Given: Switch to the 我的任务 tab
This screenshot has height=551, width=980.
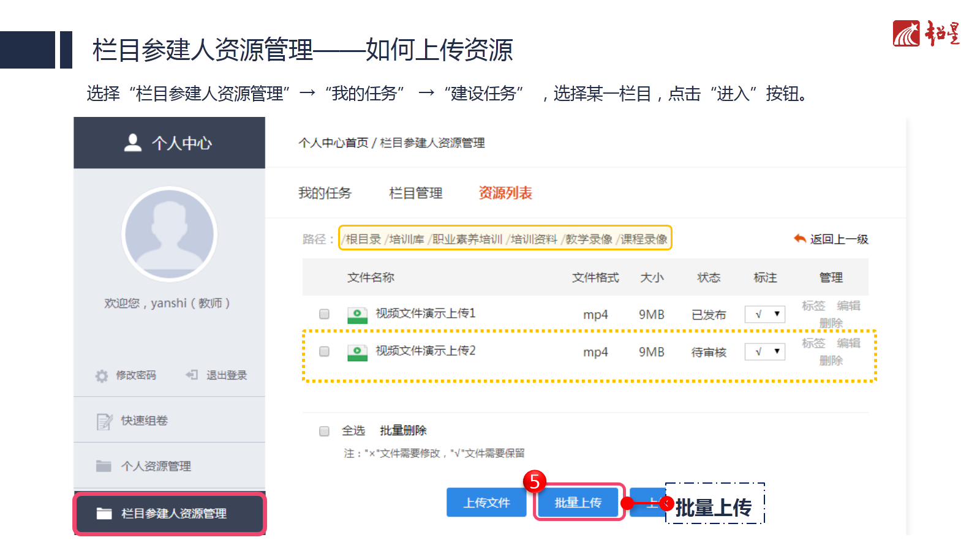Looking at the screenshot, I should [325, 193].
